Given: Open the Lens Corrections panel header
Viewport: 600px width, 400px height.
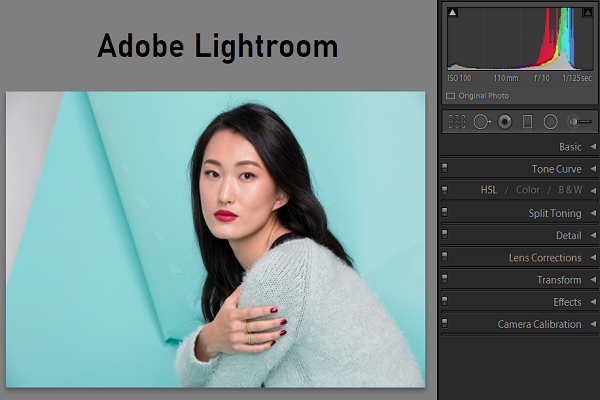Looking at the screenshot, I should (520, 258).
